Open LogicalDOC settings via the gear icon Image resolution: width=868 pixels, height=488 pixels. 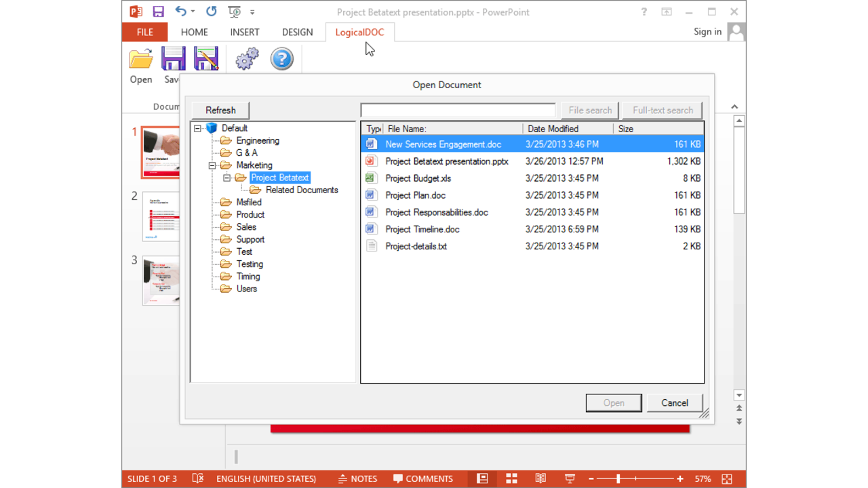point(246,59)
